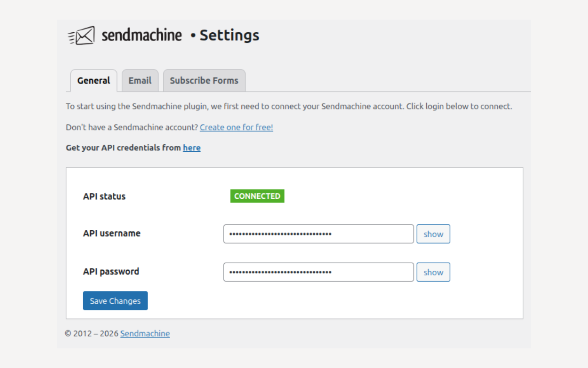The width and height of the screenshot is (588, 368).
Task: Open the API credentials "here" link
Action: (x=192, y=148)
